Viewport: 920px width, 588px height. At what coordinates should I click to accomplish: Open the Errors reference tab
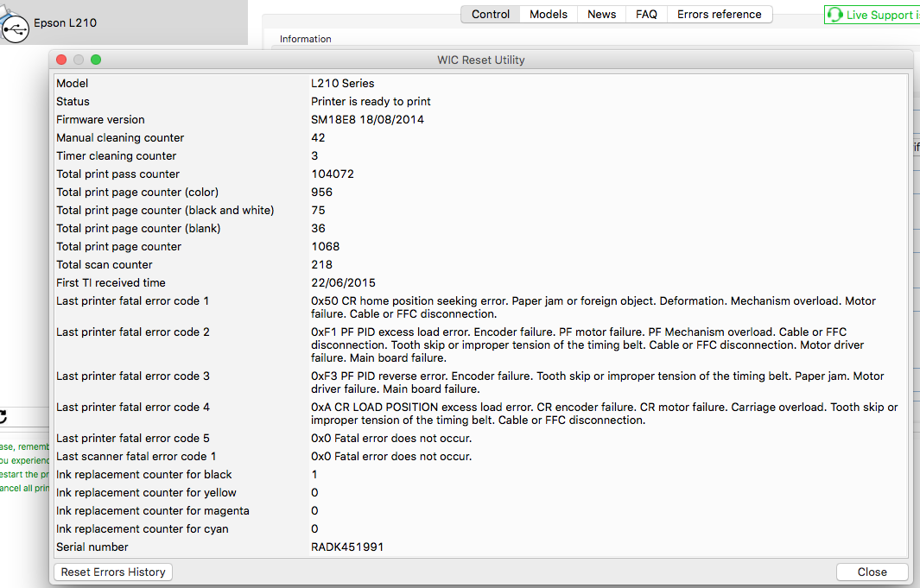click(x=719, y=14)
